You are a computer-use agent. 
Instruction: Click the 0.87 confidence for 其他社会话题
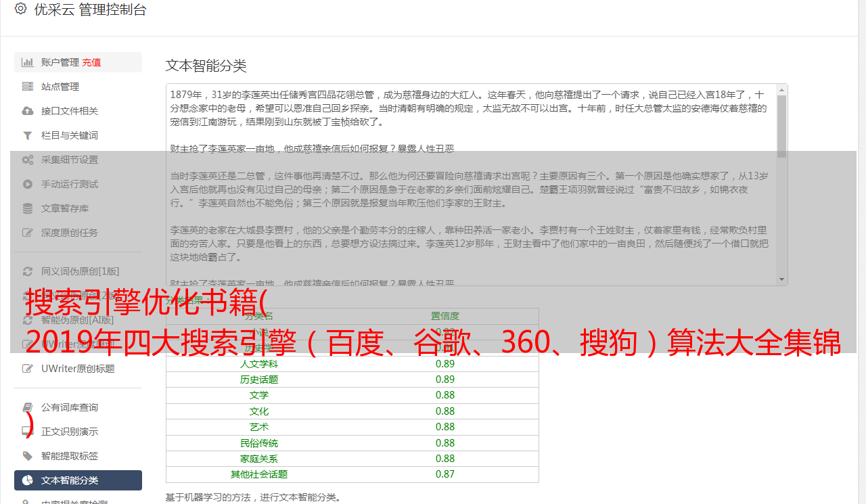[x=445, y=475]
